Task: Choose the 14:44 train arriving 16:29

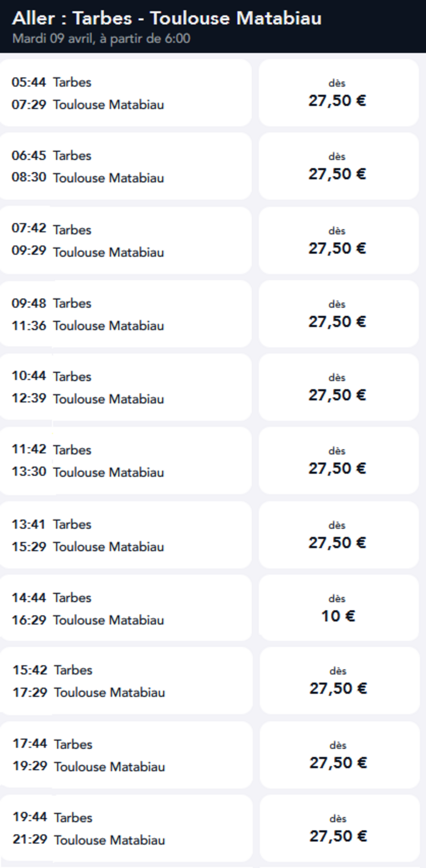Action: pyautogui.click(x=125, y=608)
